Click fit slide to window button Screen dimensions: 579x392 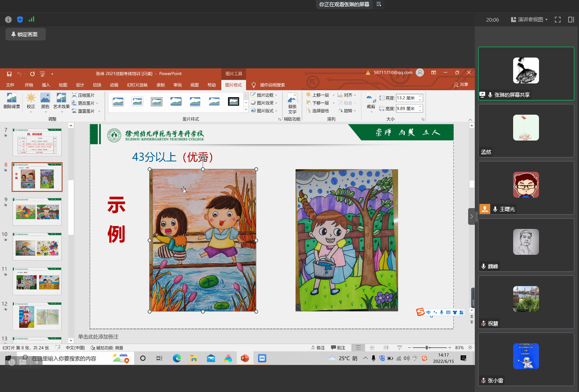click(470, 347)
